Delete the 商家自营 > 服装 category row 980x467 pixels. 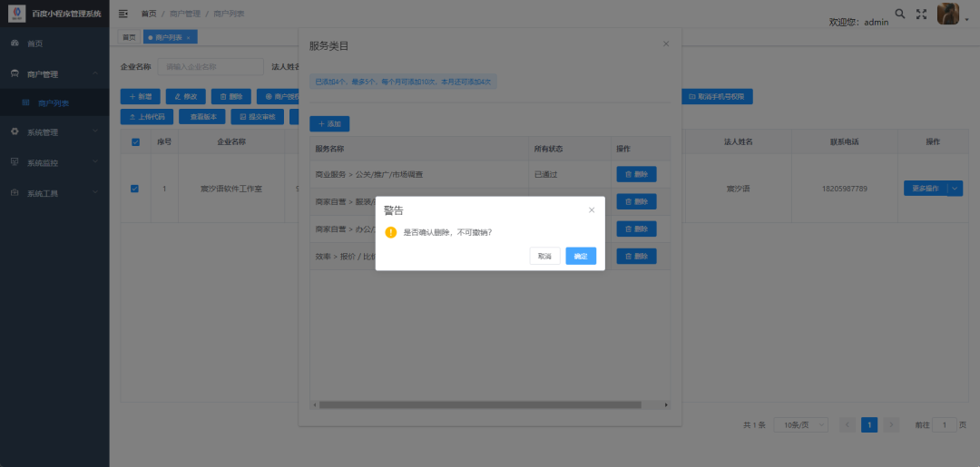[x=636, y=201]
